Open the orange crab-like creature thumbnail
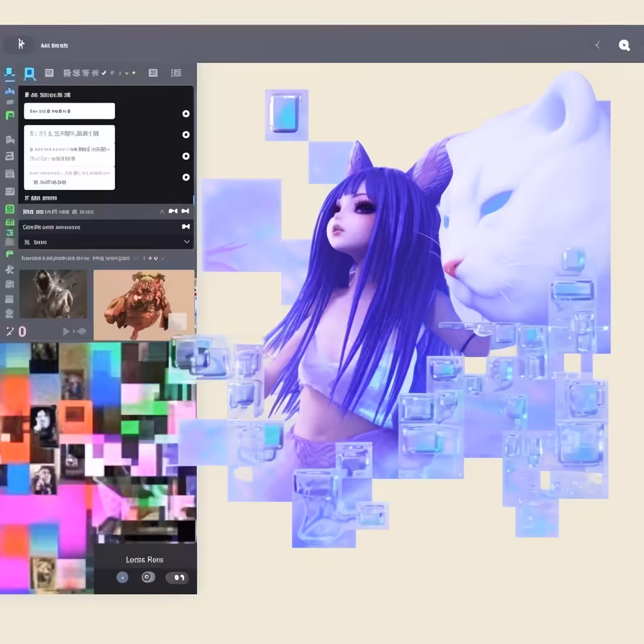 coord(144,305)
